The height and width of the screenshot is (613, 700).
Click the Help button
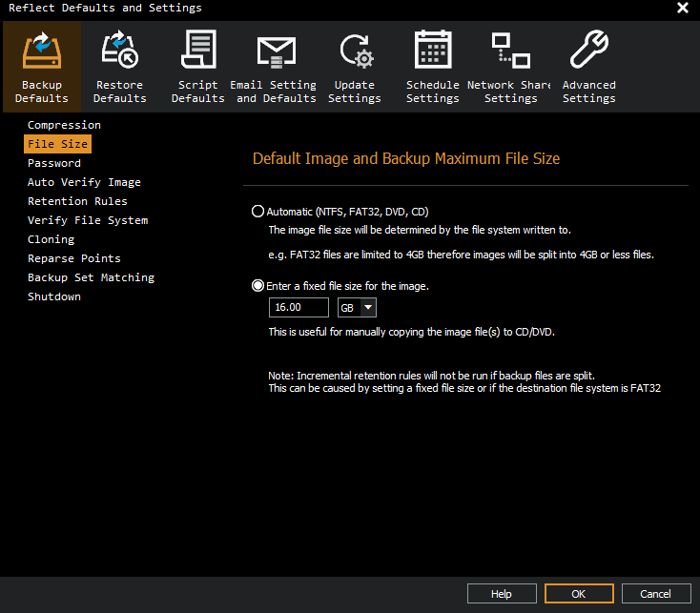tap(502, 594)
